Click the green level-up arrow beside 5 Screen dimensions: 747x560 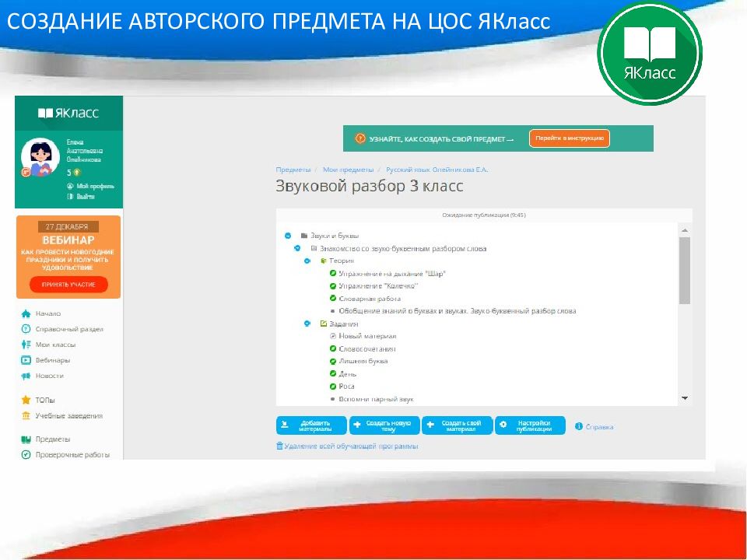coord(77,173)
